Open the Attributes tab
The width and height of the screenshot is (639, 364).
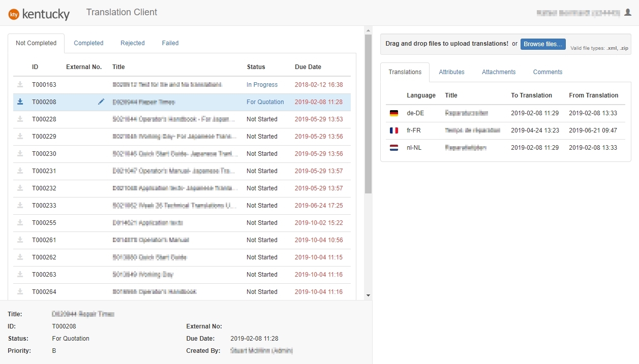click(451, 72)
